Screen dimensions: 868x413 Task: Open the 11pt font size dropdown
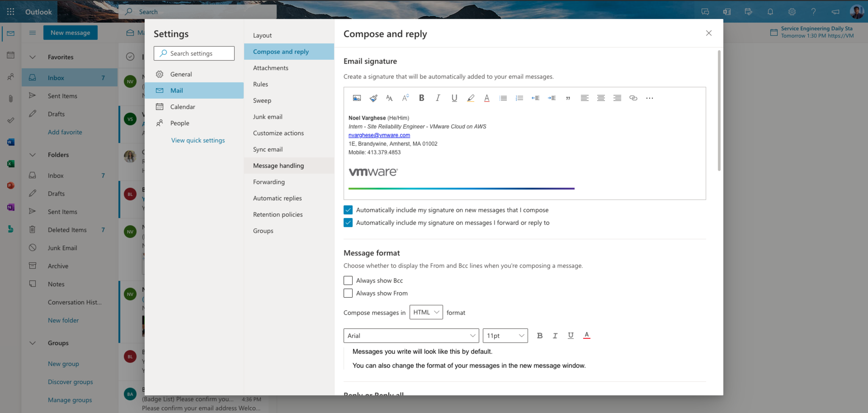coord(505,335)
